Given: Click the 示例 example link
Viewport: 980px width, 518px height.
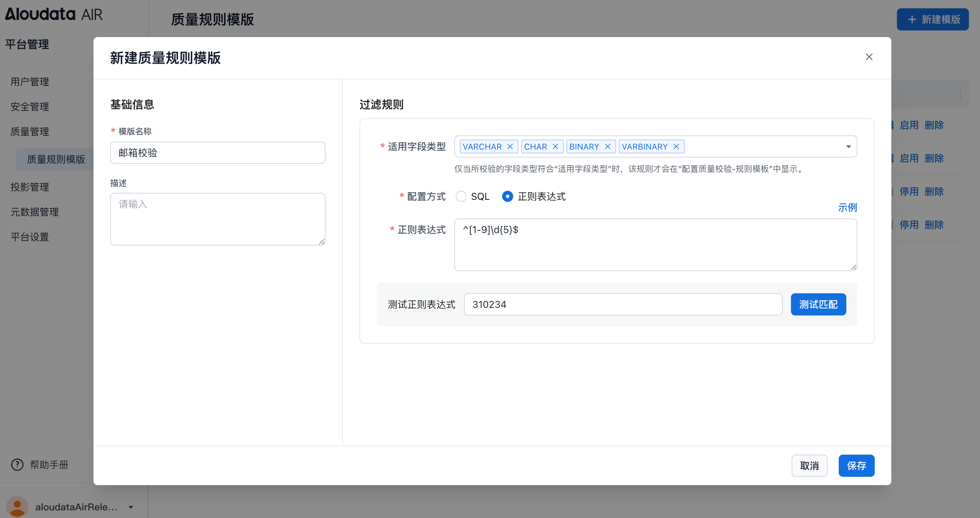Looking at the screenshot, I should pos(848,207).
